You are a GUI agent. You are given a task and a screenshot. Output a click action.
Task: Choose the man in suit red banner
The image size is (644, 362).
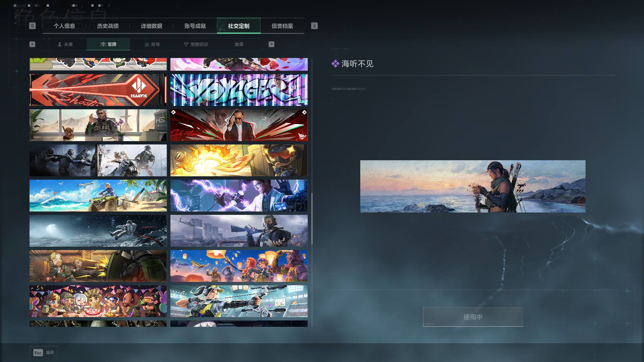[239, 125]
